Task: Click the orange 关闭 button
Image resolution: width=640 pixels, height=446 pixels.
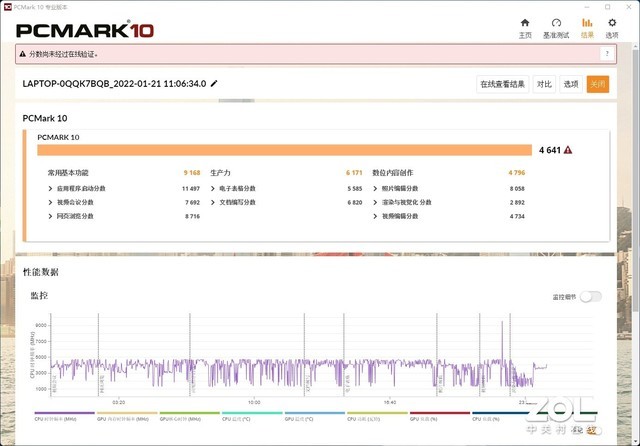Action: (x=598, y=84)
